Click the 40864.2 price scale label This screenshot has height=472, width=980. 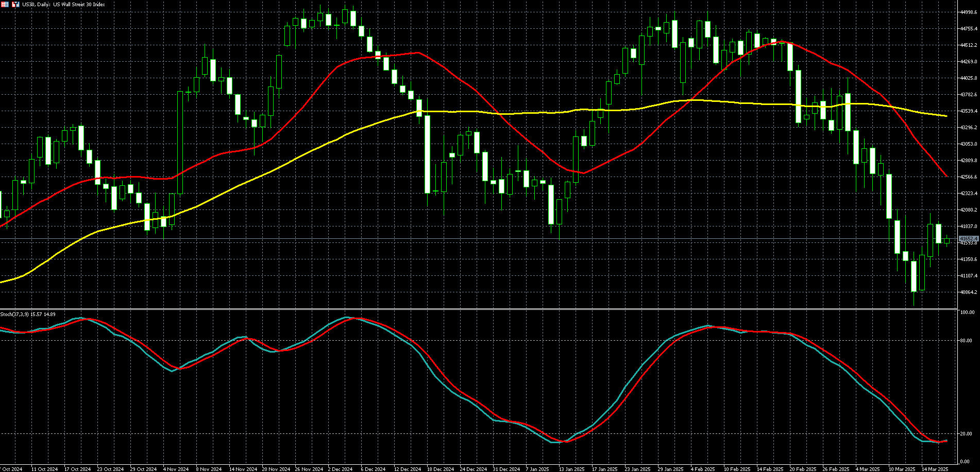(x=969, y=292)
